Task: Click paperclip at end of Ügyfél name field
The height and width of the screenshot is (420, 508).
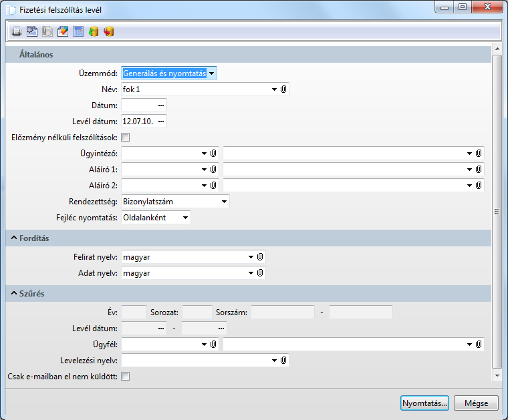Action: tap(479, 345)
